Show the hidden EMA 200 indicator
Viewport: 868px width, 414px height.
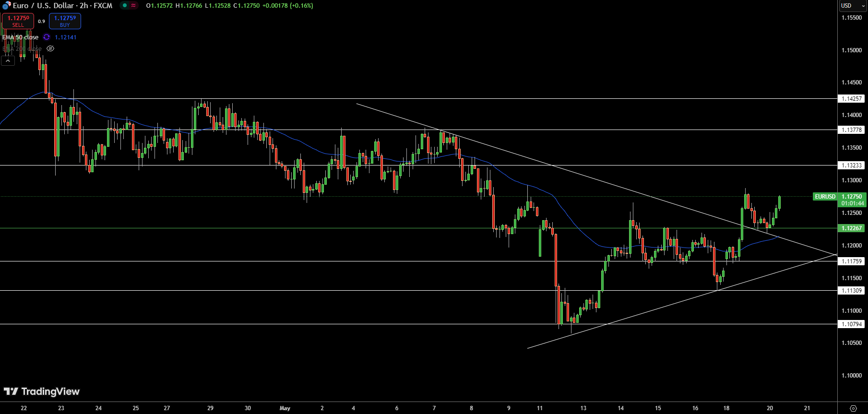click(50, 48)
